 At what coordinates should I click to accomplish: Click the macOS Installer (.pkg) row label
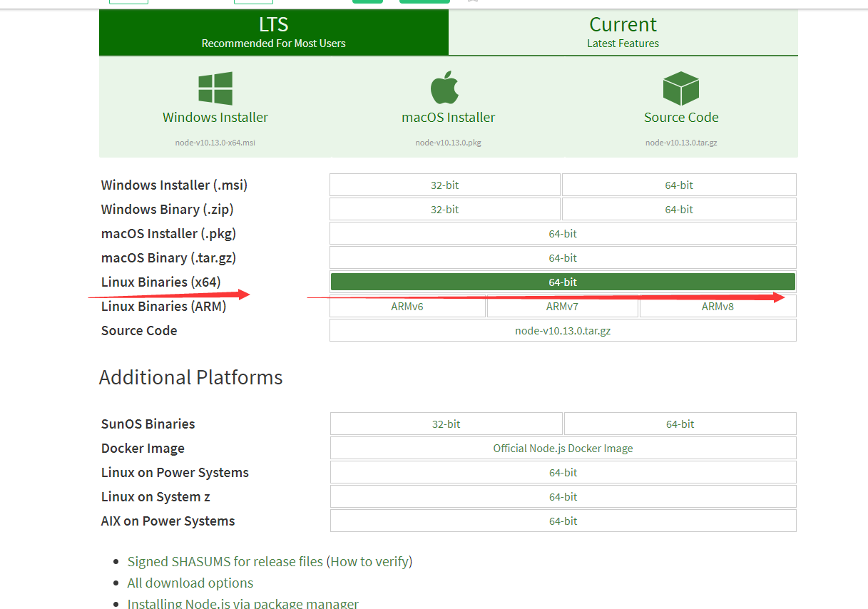[168, 233]
